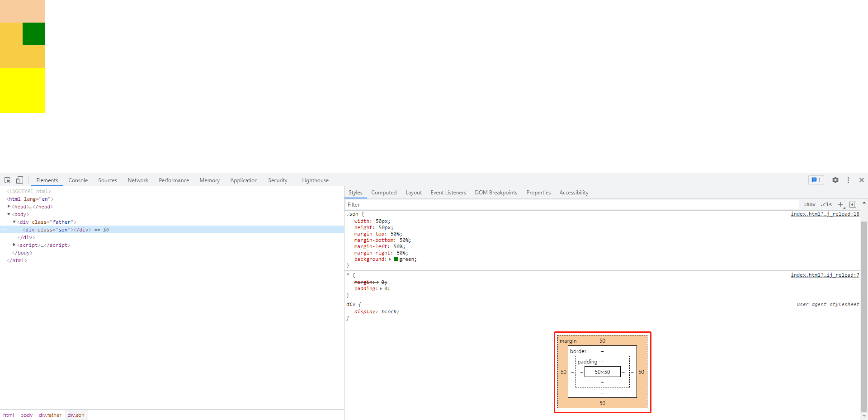This screenshot has width=868, height=420.
Task: Toggle the computed styles sidebar icon
Action: (853, 204)
